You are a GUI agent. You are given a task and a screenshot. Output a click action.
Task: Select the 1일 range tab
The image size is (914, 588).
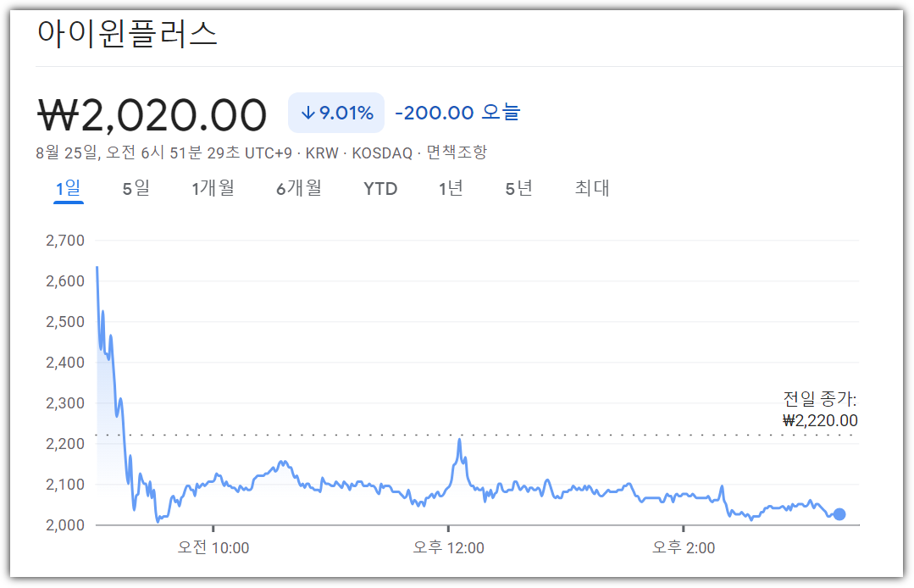69,188
